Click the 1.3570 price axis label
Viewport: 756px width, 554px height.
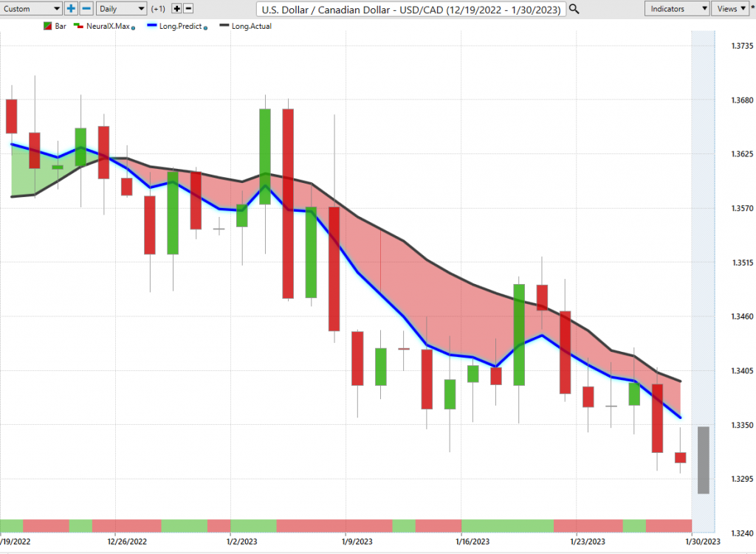coord(742,208)
